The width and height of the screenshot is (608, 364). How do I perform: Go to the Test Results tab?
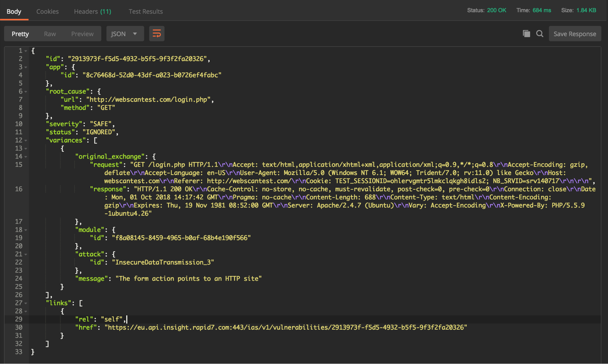click(x=145, y=12)
